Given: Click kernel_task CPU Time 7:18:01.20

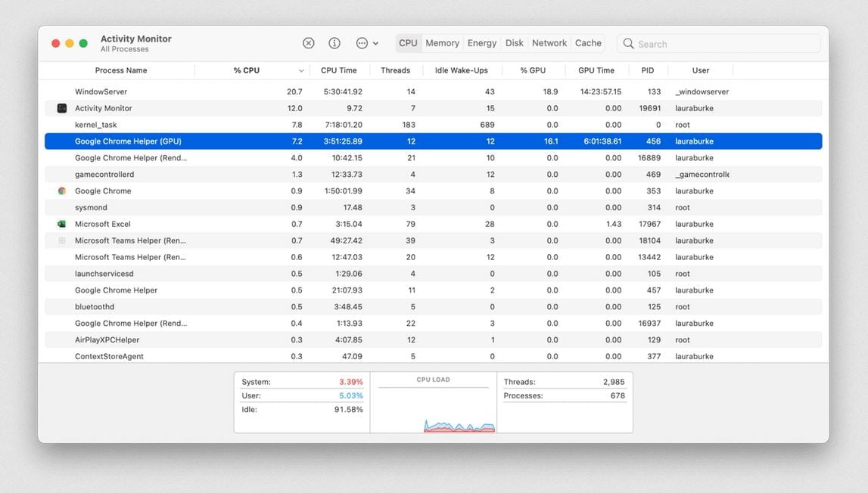Looking at the screenshot, I should pos(344,125).
